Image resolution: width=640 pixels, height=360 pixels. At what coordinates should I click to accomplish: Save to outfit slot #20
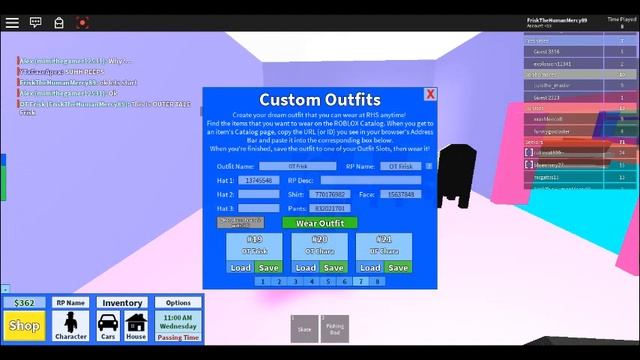333,267
